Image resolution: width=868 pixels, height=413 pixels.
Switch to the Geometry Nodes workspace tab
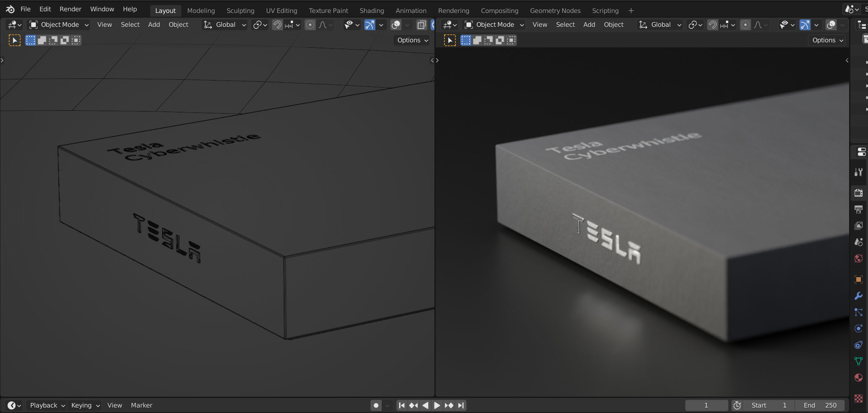click(555, 11)
